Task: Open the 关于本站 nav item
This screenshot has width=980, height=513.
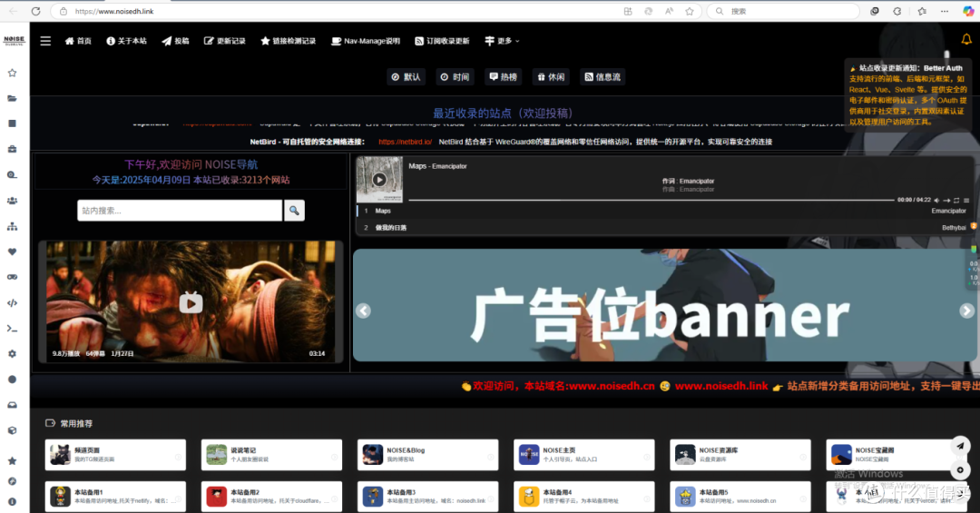Action: [126, 41]
